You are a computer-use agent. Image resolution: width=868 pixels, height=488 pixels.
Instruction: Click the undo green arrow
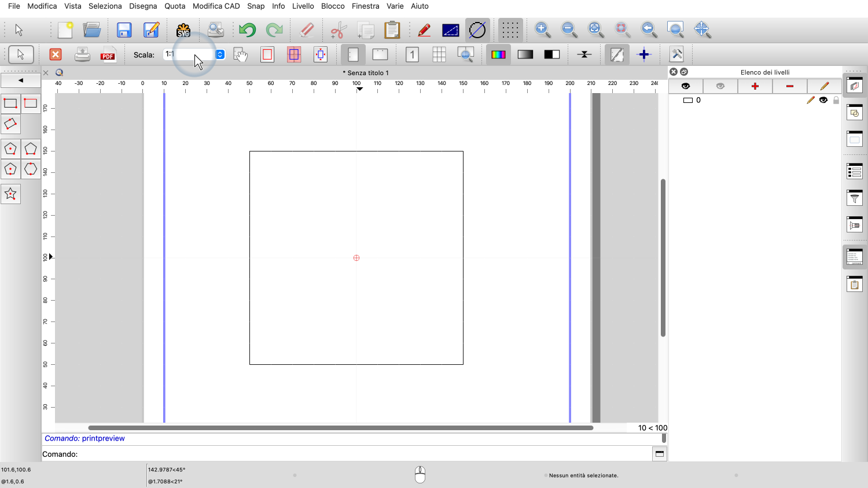(x=248, y=30)
